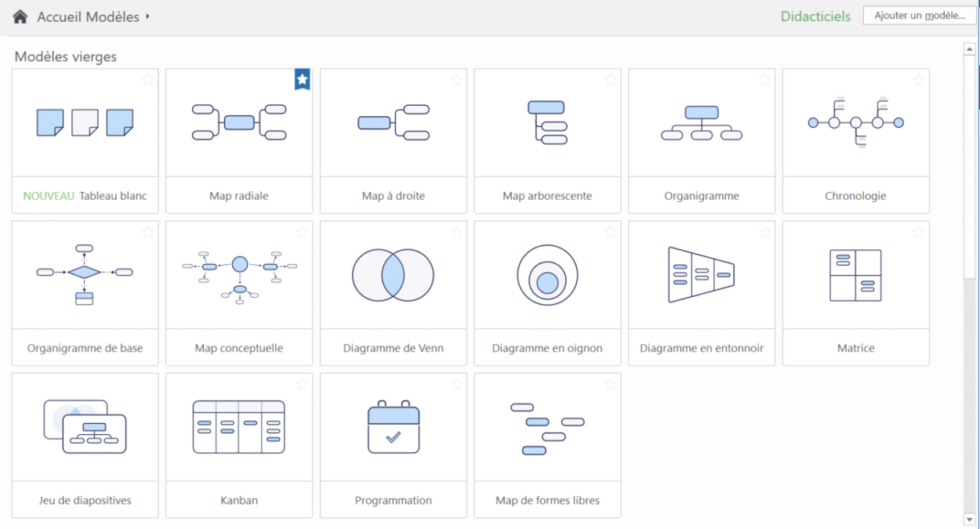Unfavorite the Map radiale template star

coord(301,79)
